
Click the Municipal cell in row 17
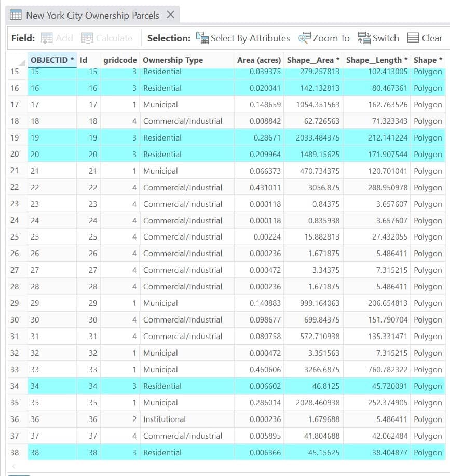point(186,105)
